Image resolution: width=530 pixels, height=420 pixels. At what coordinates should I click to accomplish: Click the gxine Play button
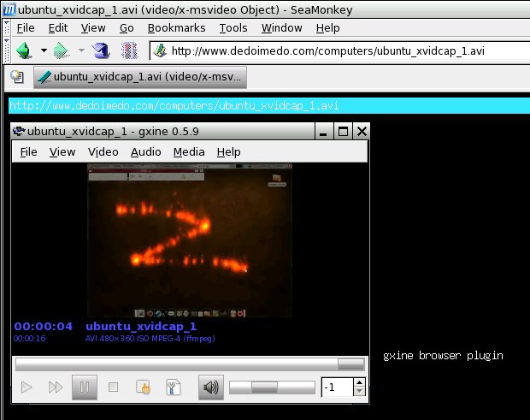coord(26,387)
